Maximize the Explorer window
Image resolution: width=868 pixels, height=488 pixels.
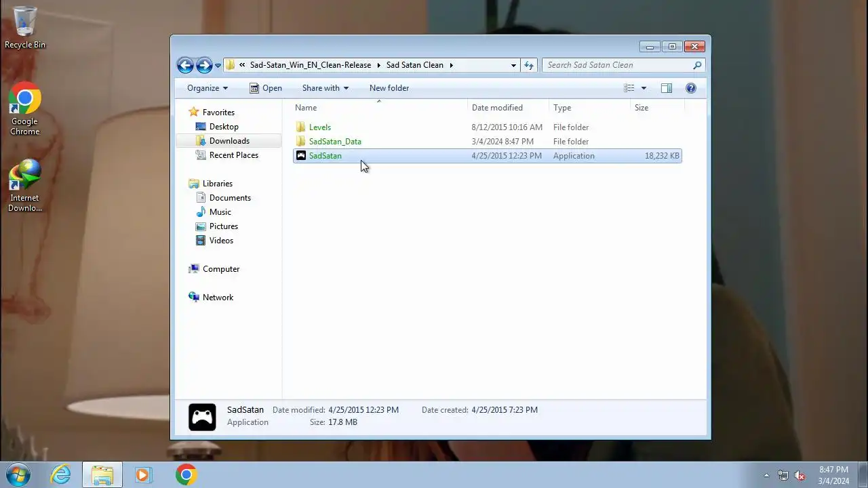click(x=672, y=47)
